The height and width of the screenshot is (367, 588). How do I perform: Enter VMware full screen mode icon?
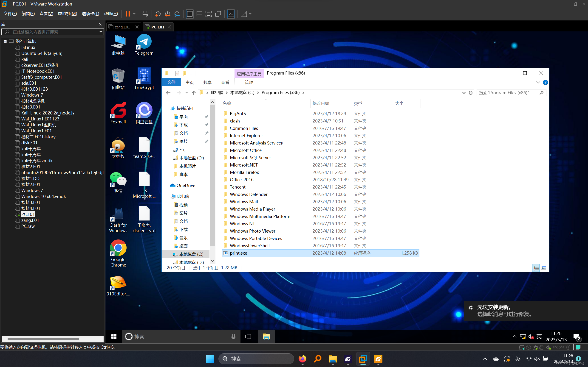point(209,14)
